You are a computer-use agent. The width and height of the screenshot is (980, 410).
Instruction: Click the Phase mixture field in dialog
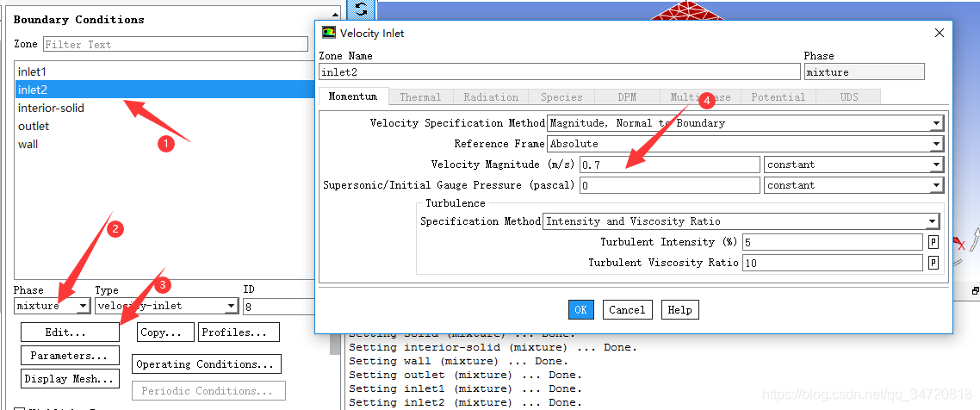click(864, 71)
